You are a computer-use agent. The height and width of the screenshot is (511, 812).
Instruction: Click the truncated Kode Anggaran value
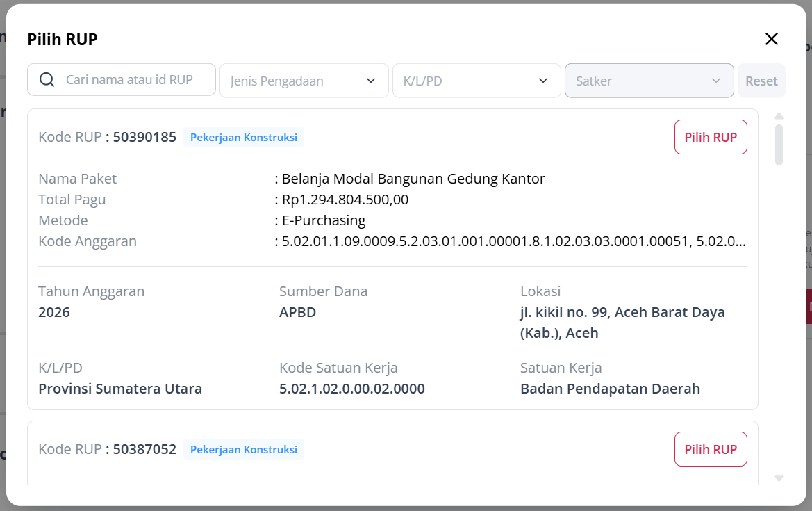click(x=514, y=241)
